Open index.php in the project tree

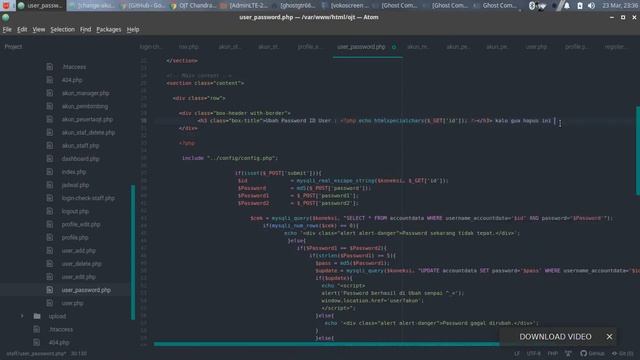click(74, 172)
